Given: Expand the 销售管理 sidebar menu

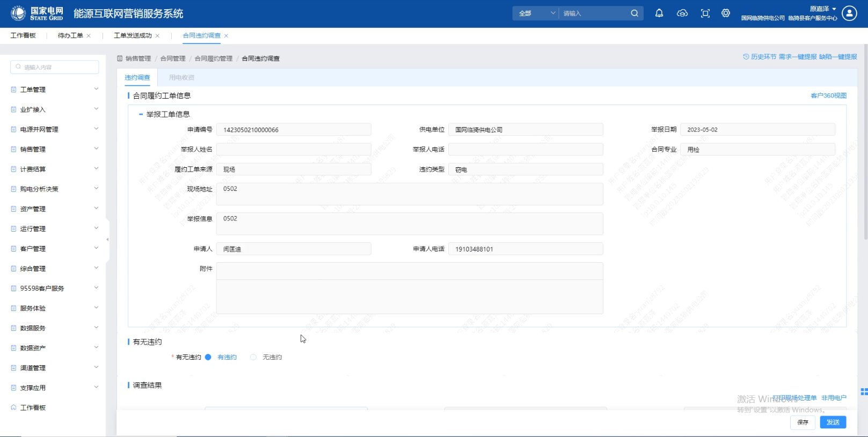Looking at the screenshot, I should 54,149.
